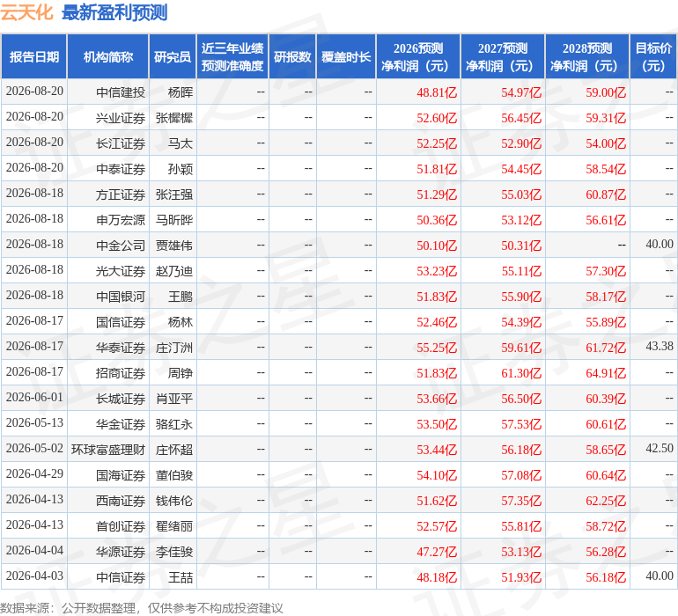Click analyst name 庄汀洲
This screenshot has height=616, width=678.
pyautogui.click(x=174, y=347)
